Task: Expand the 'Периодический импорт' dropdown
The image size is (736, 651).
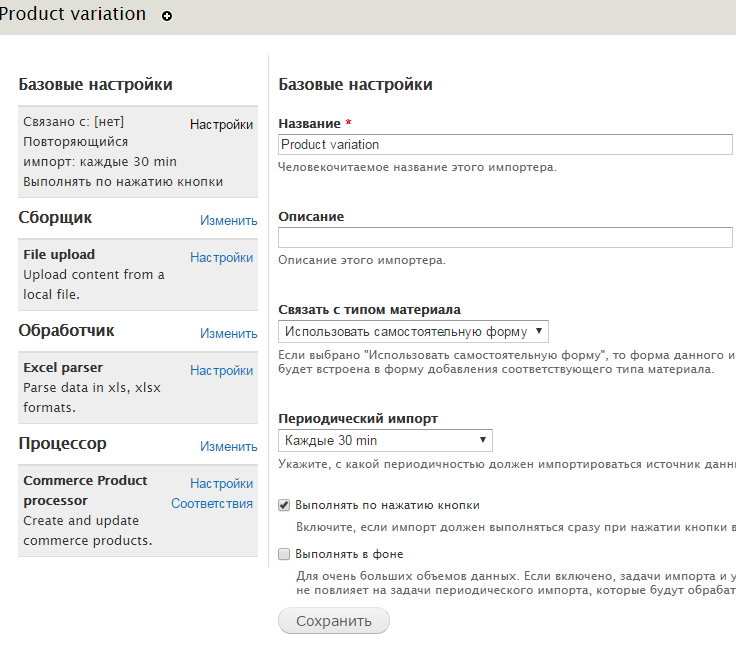Action: (385, 440)
